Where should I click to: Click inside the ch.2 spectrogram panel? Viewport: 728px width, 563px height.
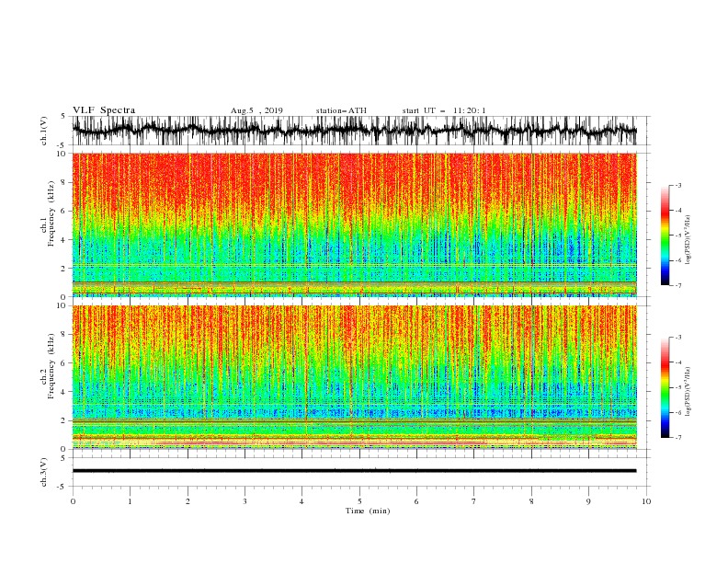354,377
